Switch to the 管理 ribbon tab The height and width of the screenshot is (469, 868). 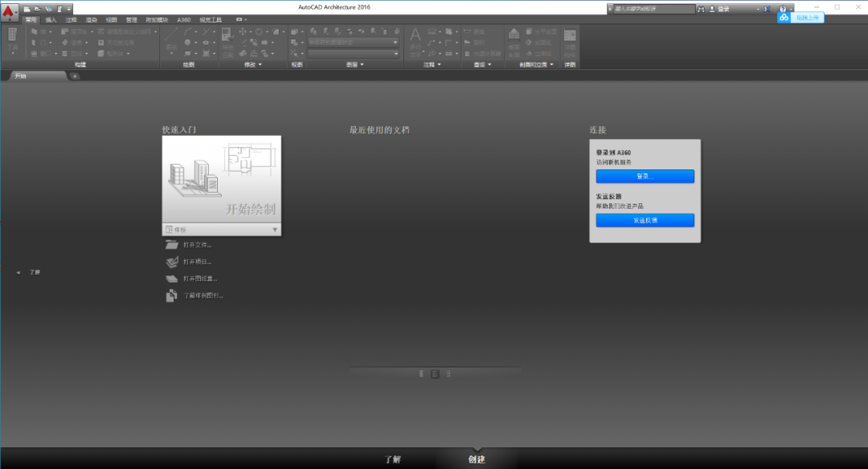(x=131, y=20)
